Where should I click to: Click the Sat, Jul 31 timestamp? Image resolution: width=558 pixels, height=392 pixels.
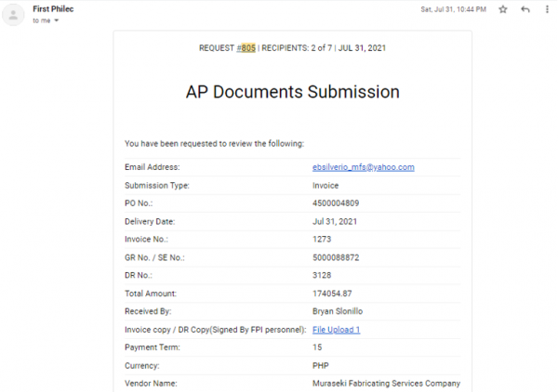click(x=454, y=9)
